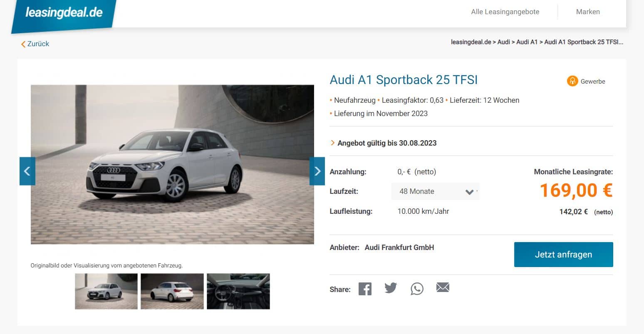Open Alle Leasingangebote menu
Image resolution: width=644 pixels, height=334 pixels.
505,12
